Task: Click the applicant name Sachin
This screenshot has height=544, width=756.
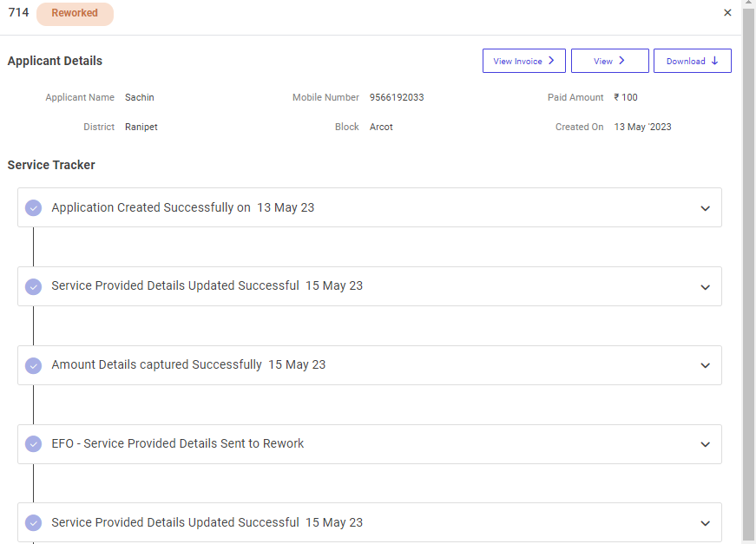Action: click(140, 97)
